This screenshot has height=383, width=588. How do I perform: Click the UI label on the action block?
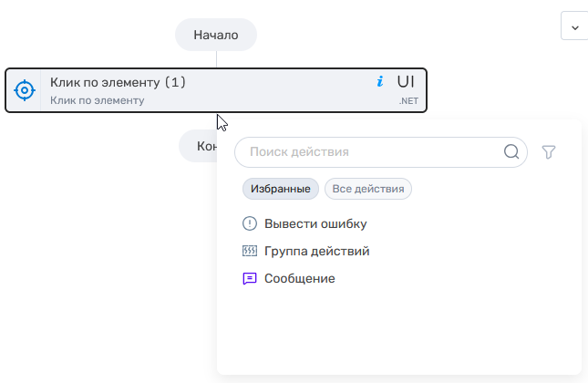click(406, 82)
